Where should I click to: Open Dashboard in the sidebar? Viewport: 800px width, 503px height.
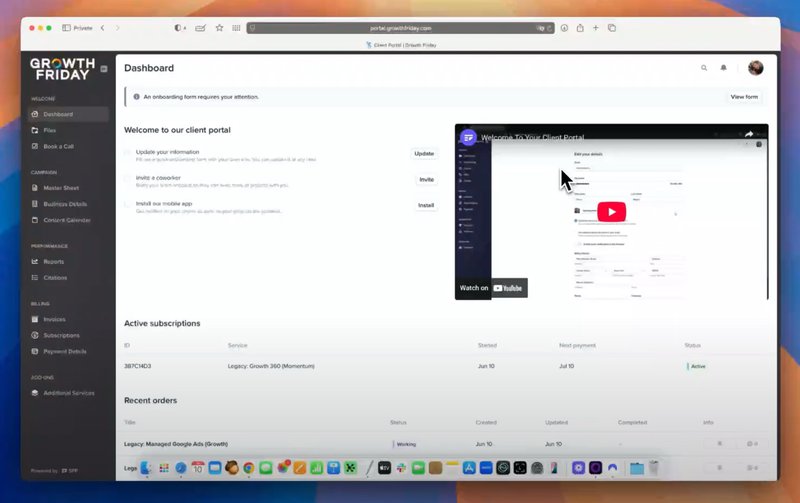pos(68,114)
